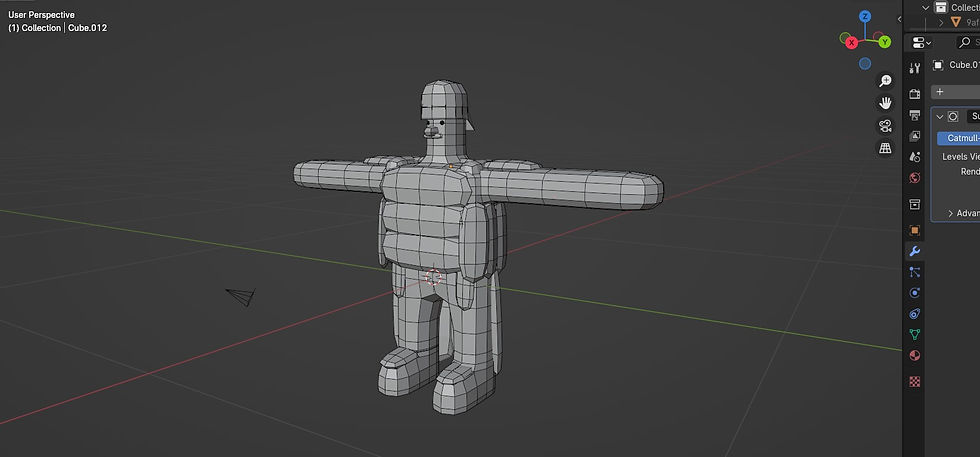Viewport: 980px width, 457px height.
Task: Open the View Layer properties tab
Action: (x=914, y=136)
